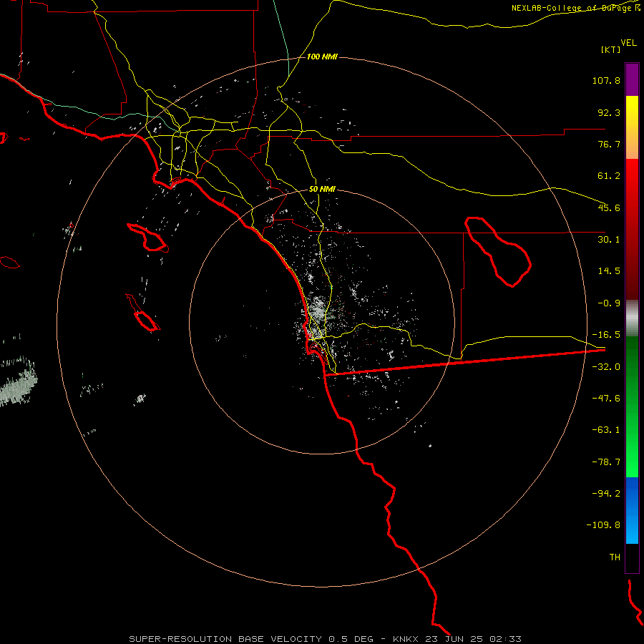Click the San Clemente Island outline

click(x=143, y=313)
